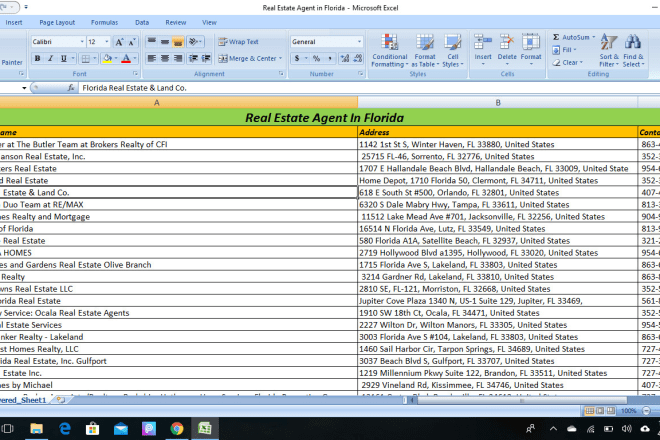Open AutoSum dropdown arrow
660x440 pixels.
tap(593, 37)
